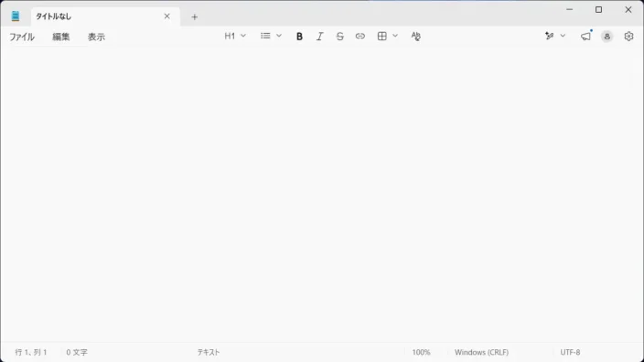This screenshot has width=644, height=362.
Task: Insert a table
Action: 382,37
